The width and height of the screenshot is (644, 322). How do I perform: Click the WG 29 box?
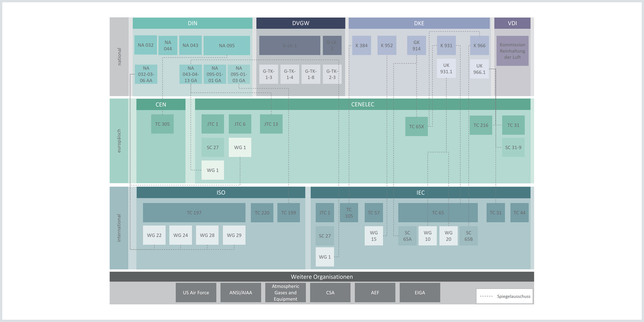coord(234,235)
